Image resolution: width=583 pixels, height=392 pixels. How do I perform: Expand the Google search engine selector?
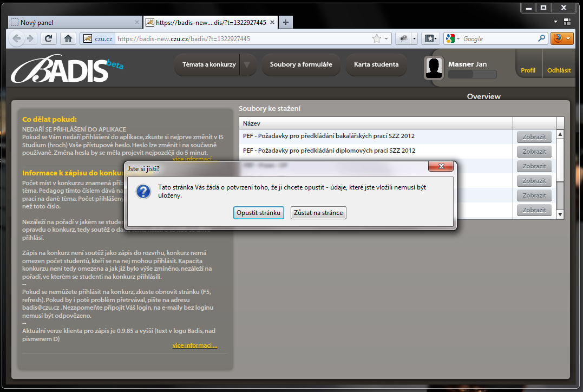pyautogui.click(x=453, y=38)
